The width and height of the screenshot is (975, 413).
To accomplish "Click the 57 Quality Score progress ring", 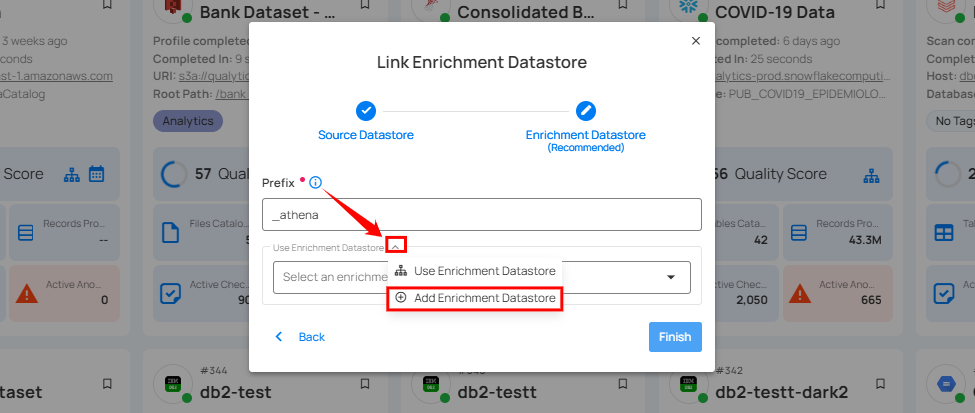I will [x=173, y=174].
